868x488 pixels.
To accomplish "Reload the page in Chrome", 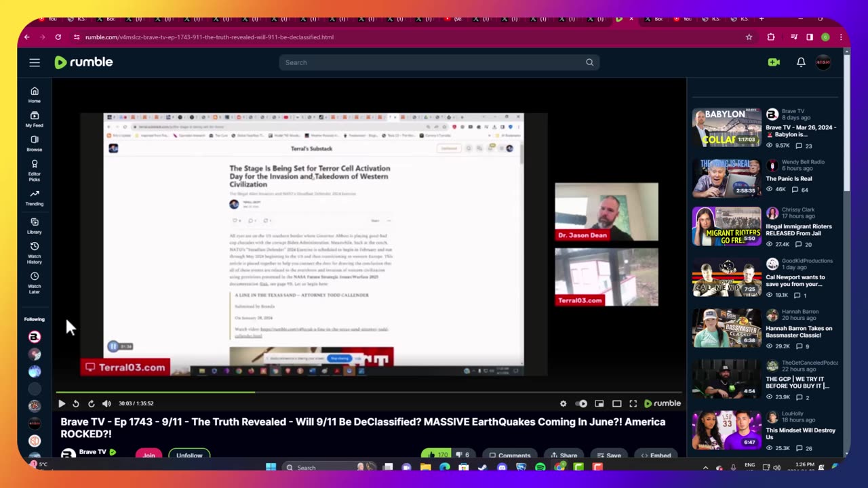I will click(x=58, y=37).
